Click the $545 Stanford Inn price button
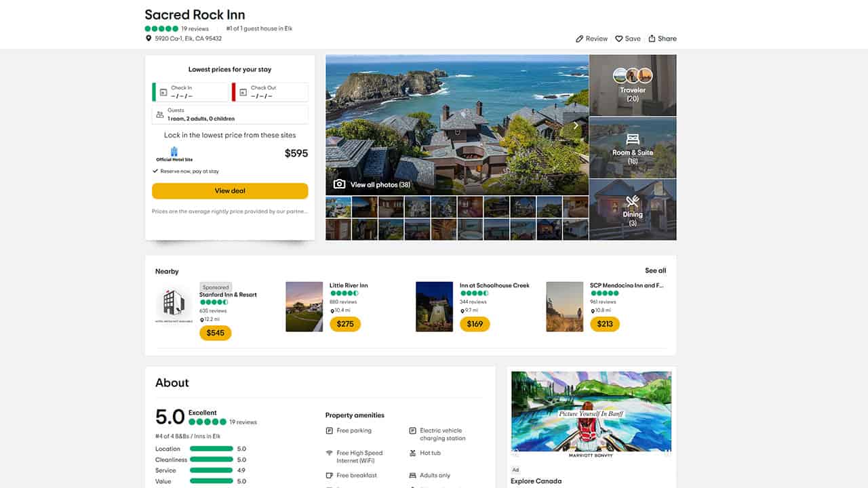This screenshot has height=488, width=868. pyautogui.click(x=216, y=333)
